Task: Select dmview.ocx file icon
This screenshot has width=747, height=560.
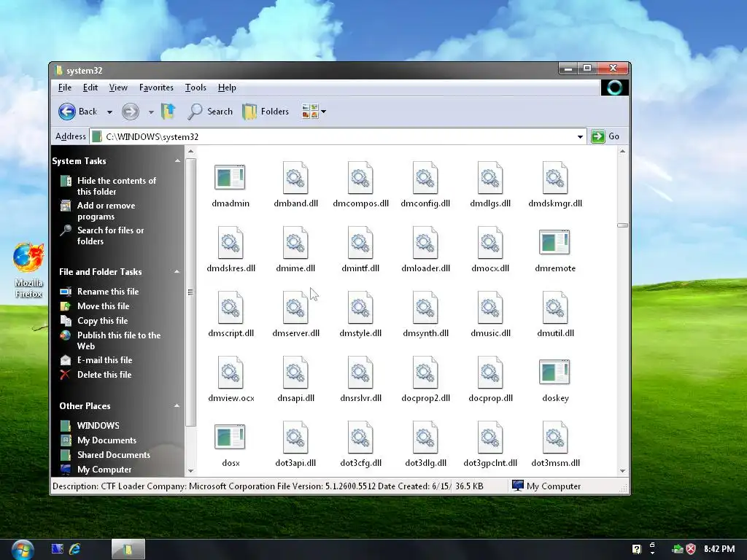Action: coord(231,372)
